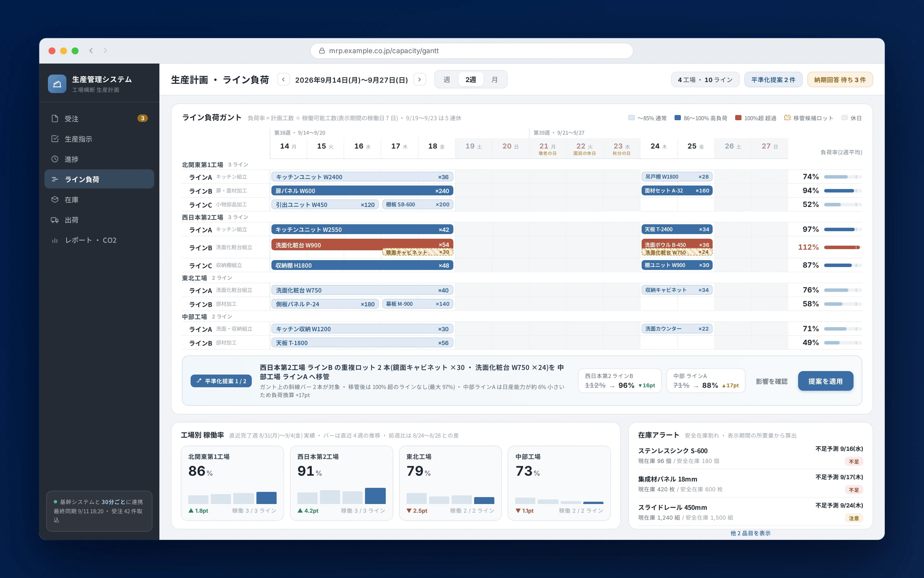Click the browser back arrow
The height and width of the screenshot is (578, 924).
point(91,51)
